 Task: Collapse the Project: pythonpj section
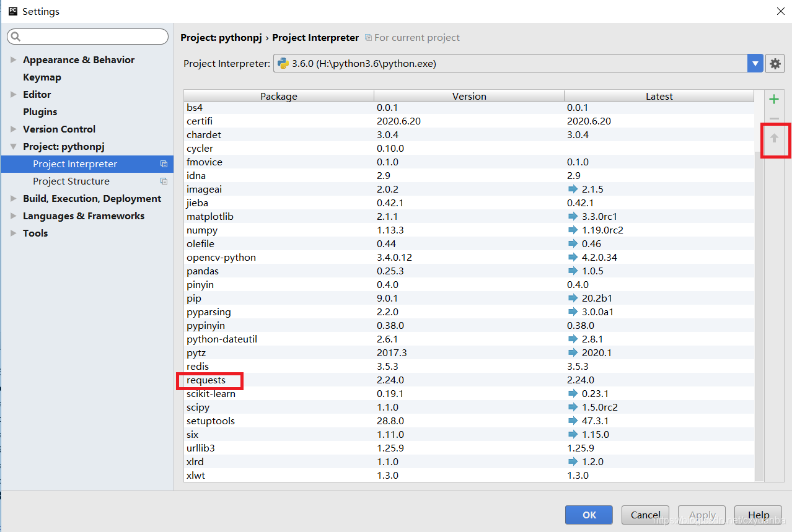[14, 147]
